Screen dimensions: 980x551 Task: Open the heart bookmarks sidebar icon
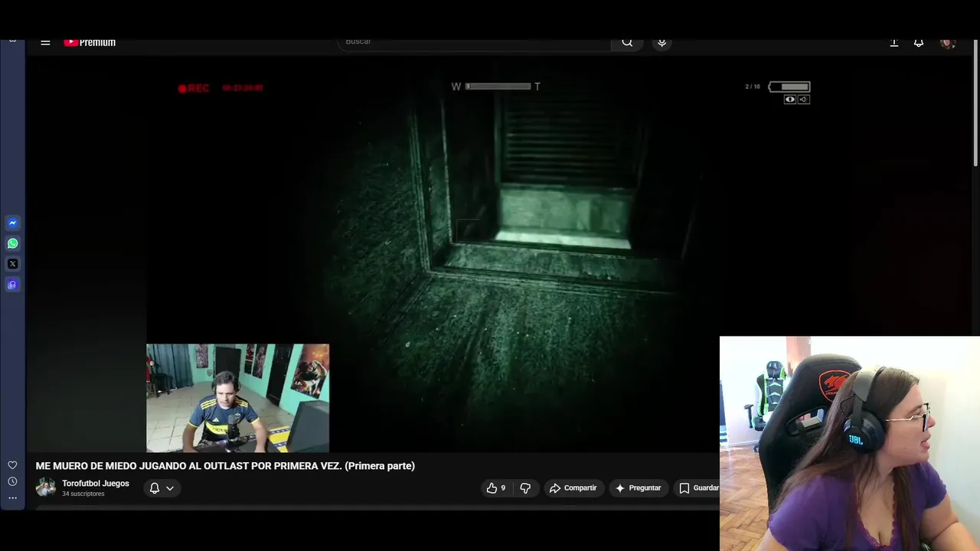pos(12,465)
